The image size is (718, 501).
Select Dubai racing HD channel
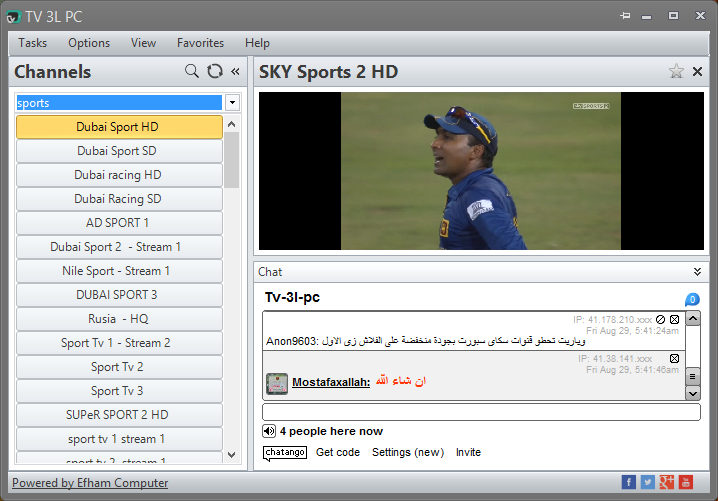[119, 175]
